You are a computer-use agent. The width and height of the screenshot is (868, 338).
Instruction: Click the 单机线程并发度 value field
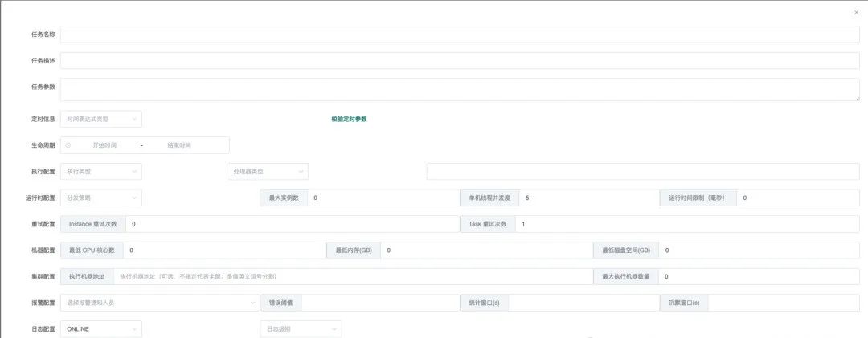589,198
